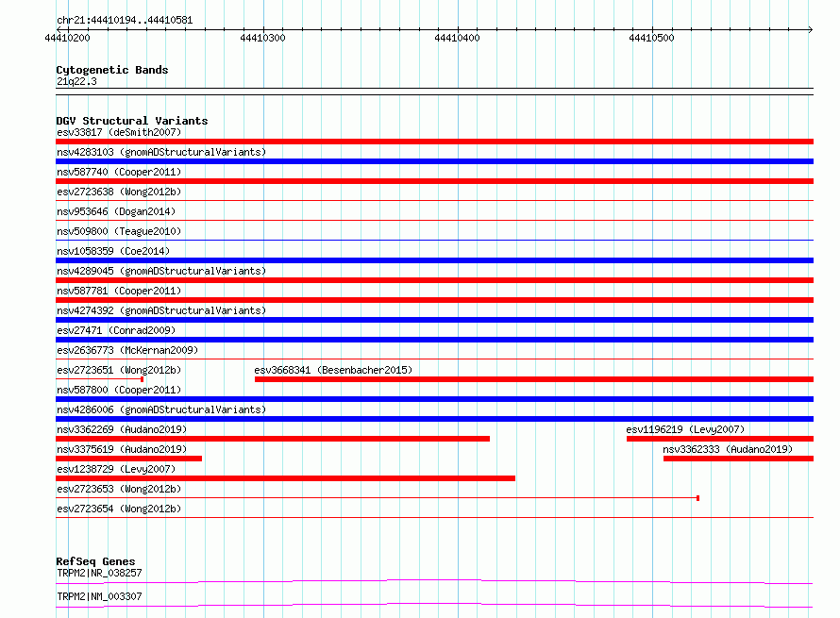Click the thin line under esv2723651
The width and height of the screenshot is (840, 618).
100,379
